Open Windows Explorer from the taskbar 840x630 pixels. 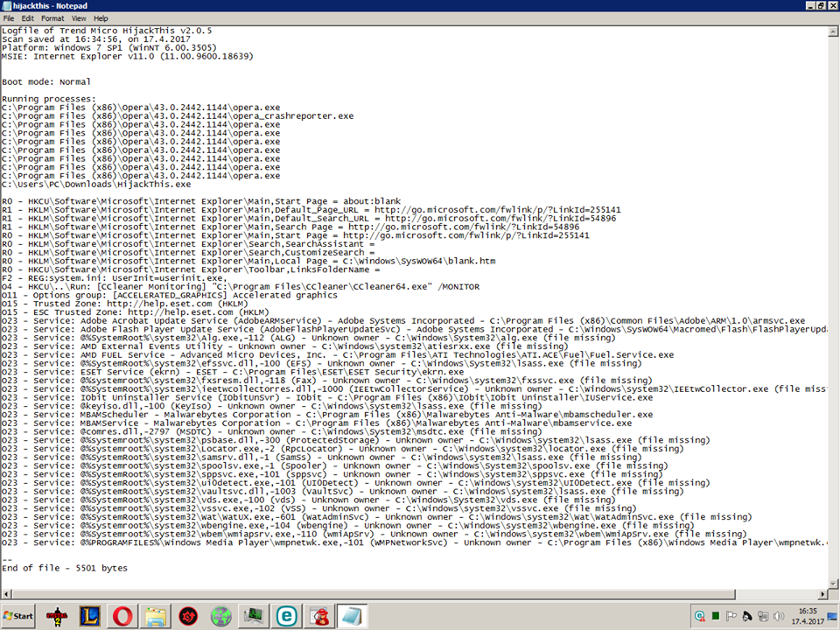pyautogui.click(x=156, y=617)
